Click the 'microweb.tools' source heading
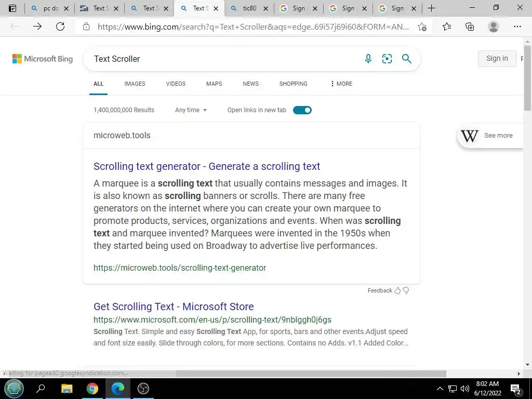532x399 pixels. coord(122,136)
